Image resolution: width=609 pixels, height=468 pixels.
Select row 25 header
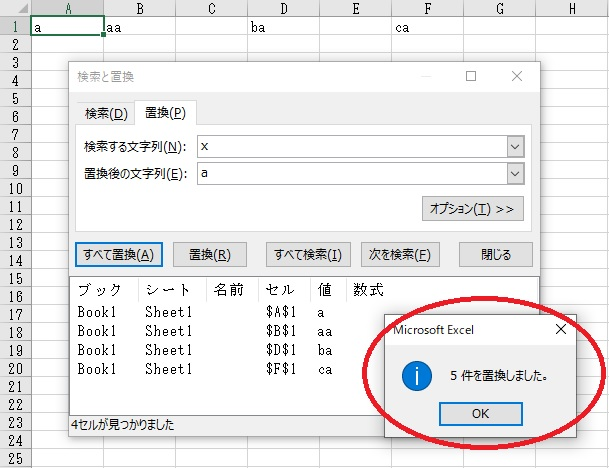pyautogui.click(x=15, y=459)
